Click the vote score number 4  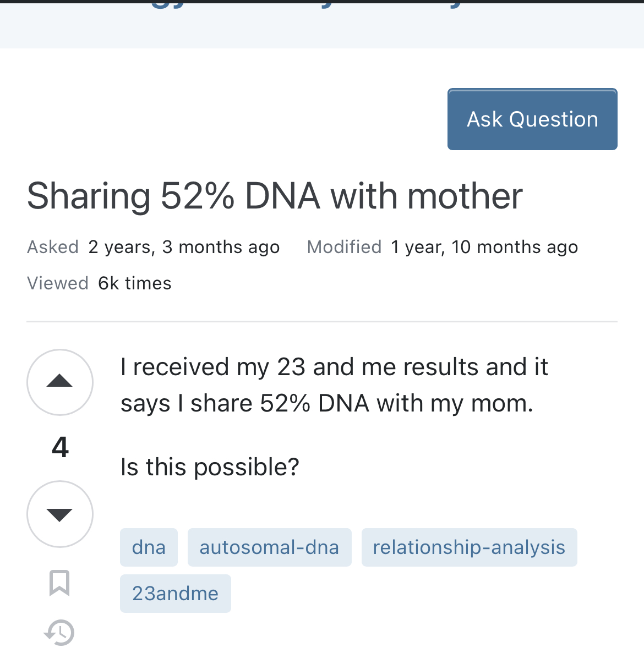pyautogui.click(x=60, y=448)
